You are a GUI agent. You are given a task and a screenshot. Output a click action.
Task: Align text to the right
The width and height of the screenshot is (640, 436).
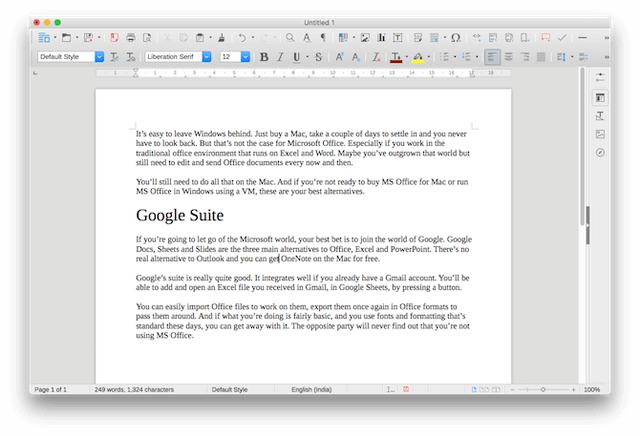[x=525, y=57]
